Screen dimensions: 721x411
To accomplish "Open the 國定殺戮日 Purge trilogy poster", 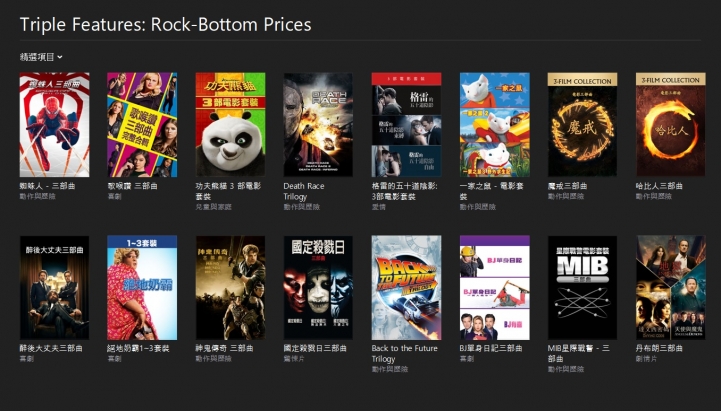I will coord(318,288).
